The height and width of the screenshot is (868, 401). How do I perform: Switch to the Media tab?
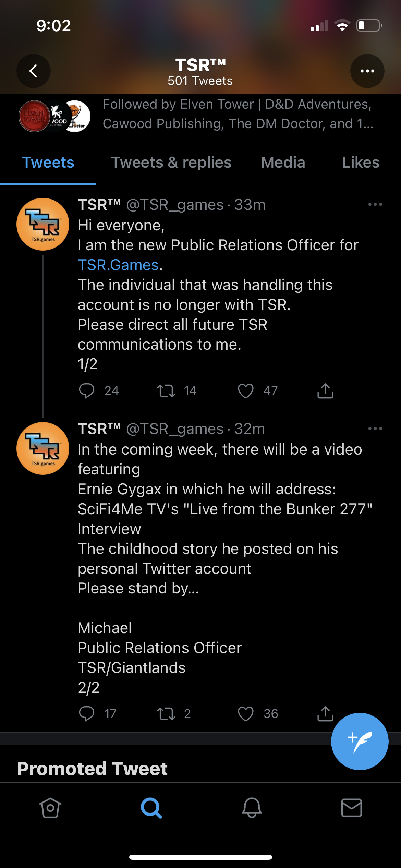pyautogui.click(x=283, y=162)
